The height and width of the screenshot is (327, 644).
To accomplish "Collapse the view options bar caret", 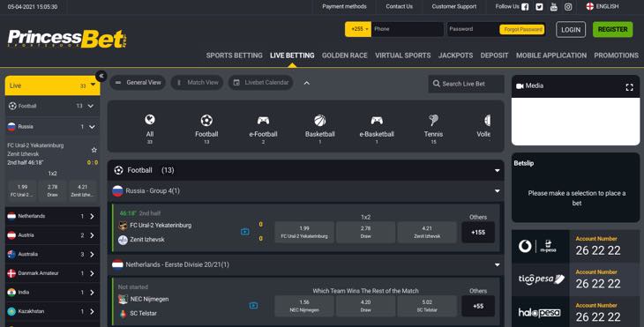I will (306, 83).
